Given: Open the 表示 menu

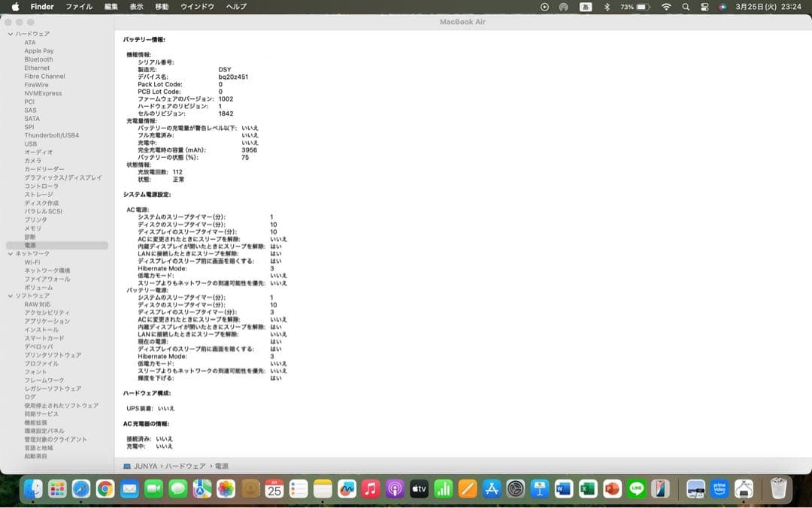Looking at the screenshot, I should (x=138, y=6).
